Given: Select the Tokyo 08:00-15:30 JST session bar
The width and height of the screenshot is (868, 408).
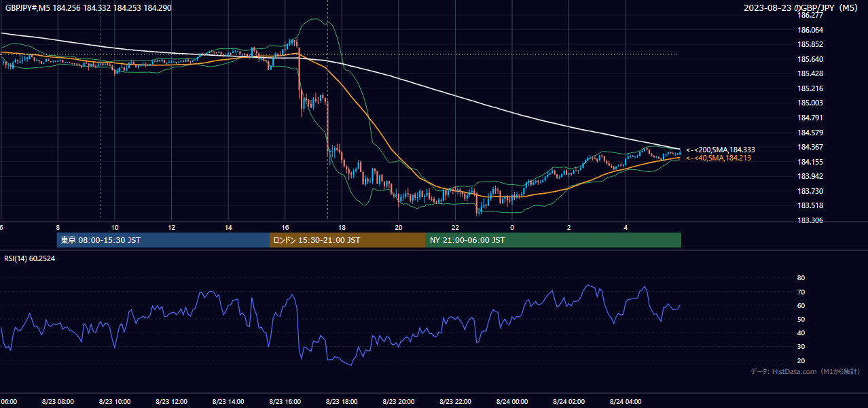Looking at the screenshot, I should (163, 240).
